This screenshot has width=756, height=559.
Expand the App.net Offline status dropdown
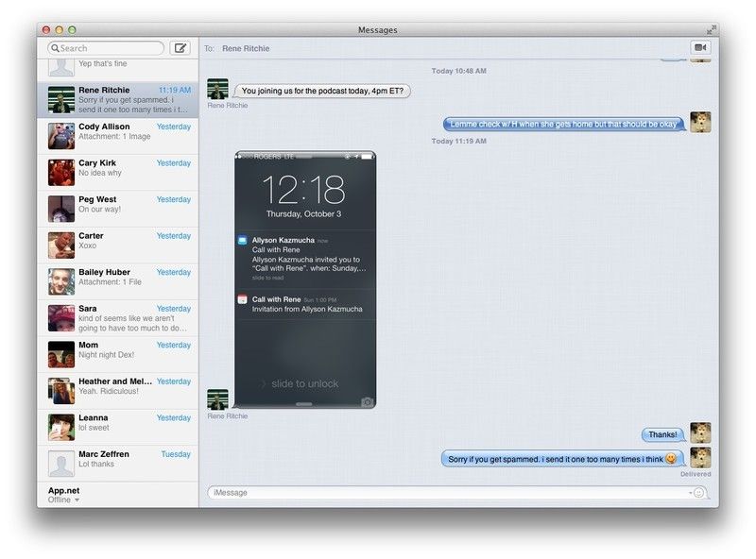77,500
